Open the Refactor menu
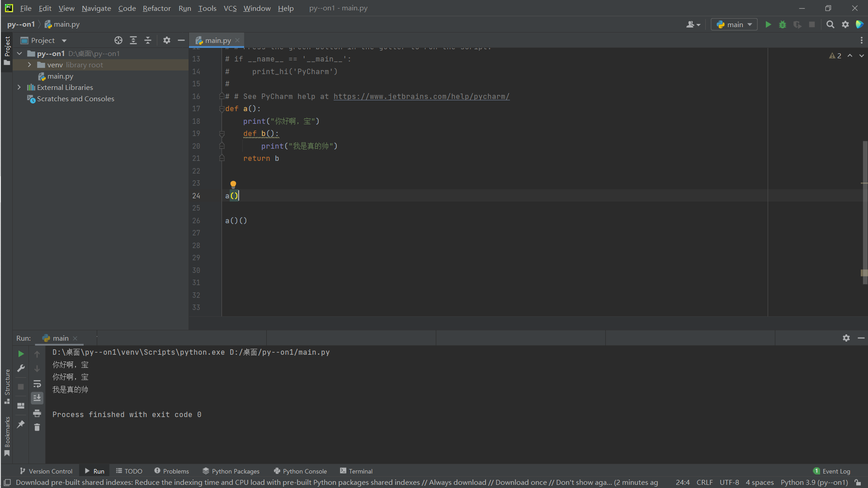The height and width of the screenshot is (488, 868). 156,8
